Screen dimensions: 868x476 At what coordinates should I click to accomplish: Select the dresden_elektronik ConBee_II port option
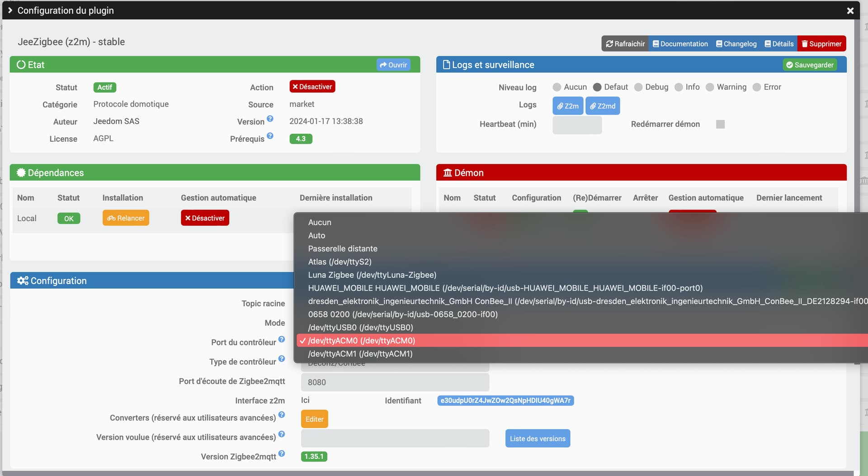[x=582, y=301]
